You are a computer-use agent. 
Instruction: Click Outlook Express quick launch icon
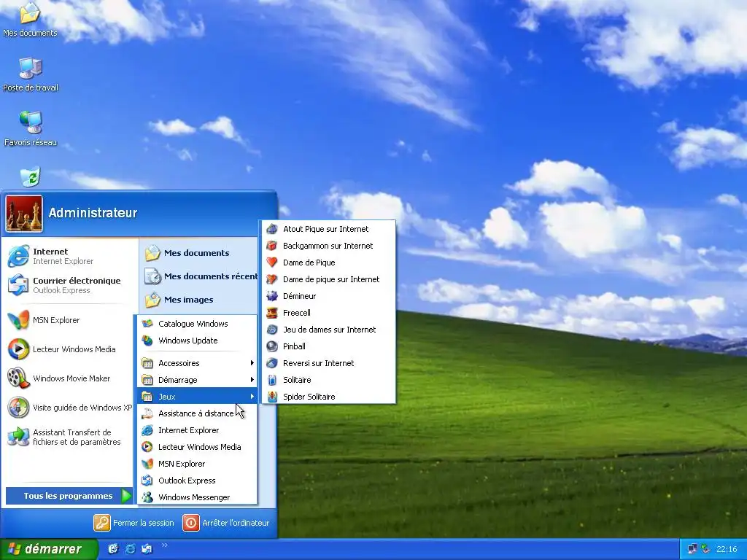coord(147,549)
